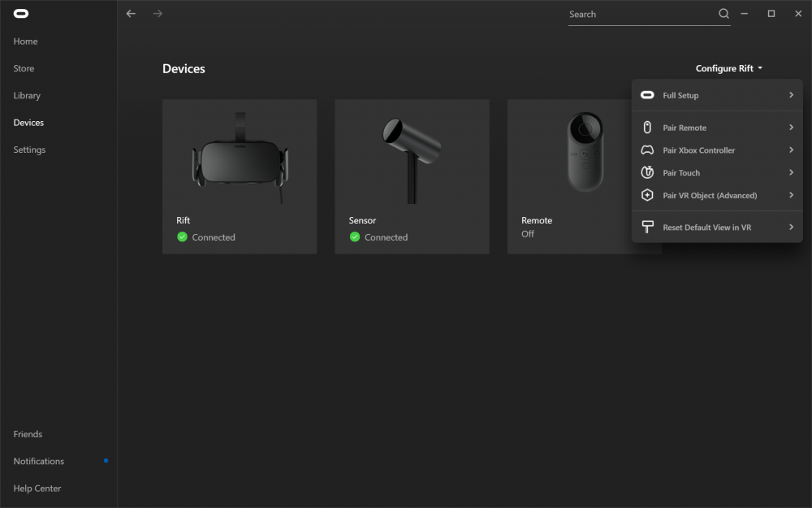Click the Touch controller icon beside Pair Touch

(x=647, y=172)
